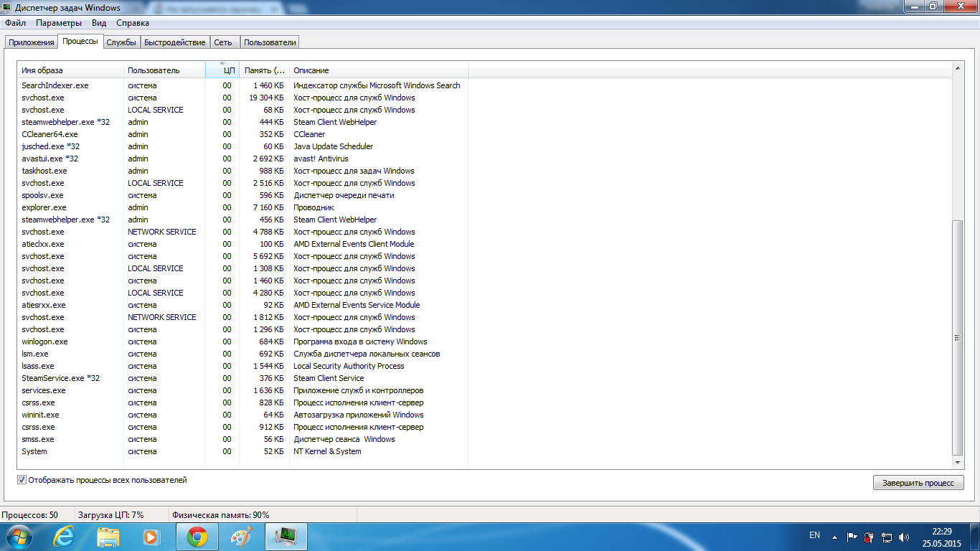The image size is (980, 551).
Task: Select the wininit.exe process
Action: pyautogui.click(x=242, y=415)
